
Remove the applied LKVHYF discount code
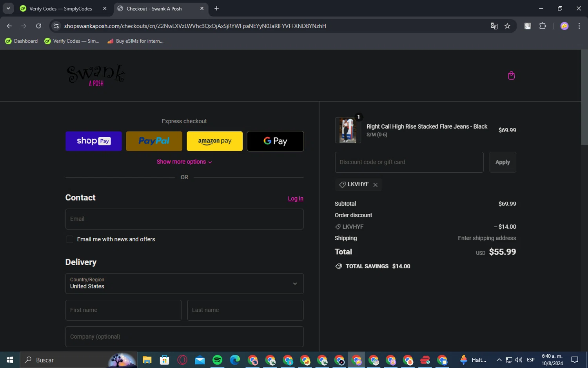click(x=376, y=185)
